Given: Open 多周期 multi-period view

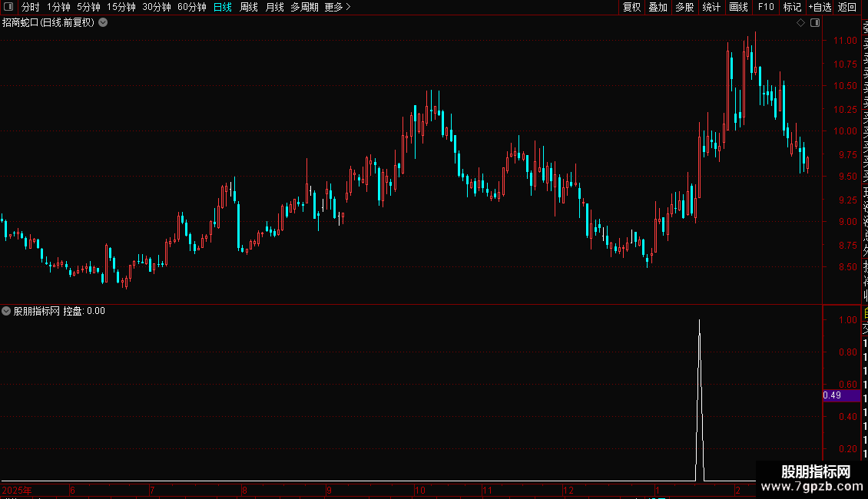Looking at the screenshot, I should click(x=304, y=7).
